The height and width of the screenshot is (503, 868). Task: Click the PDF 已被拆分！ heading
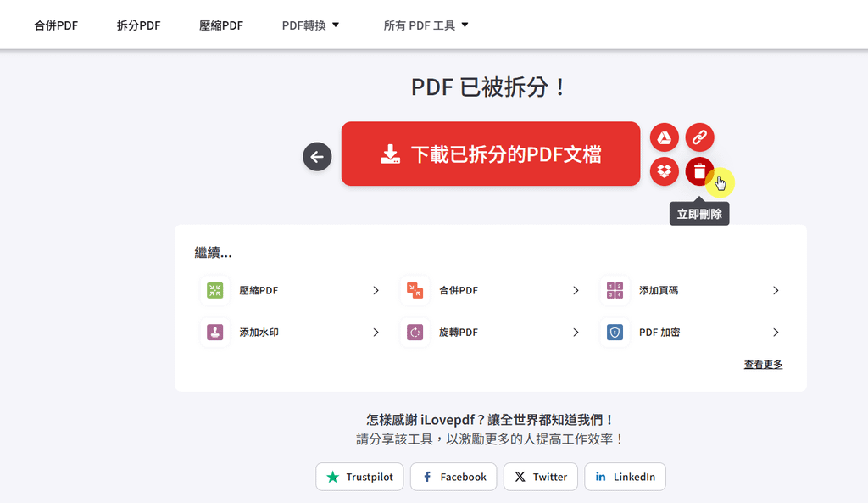489,87
